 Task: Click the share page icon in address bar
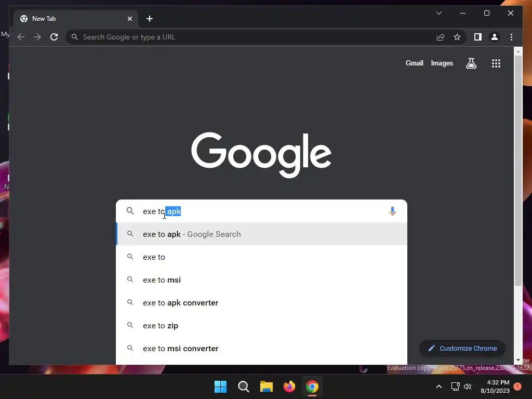point(441,37)
